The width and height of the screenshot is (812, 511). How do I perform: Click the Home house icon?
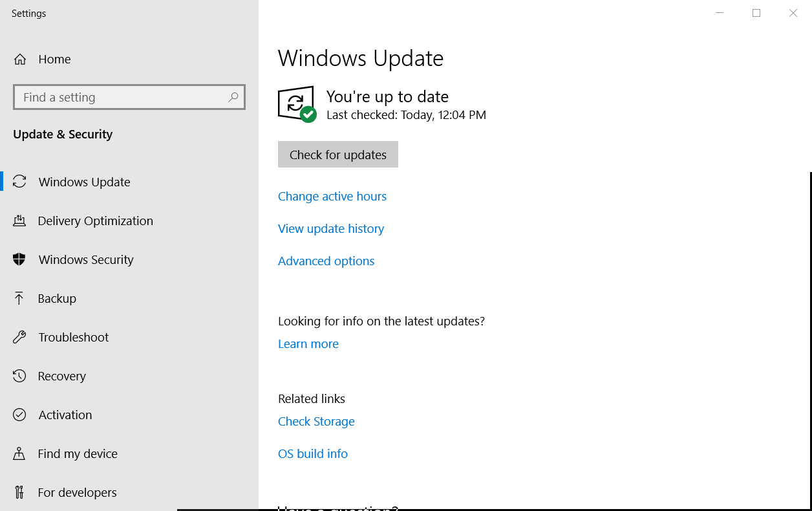pyautogui.click(x=20, y=60)
